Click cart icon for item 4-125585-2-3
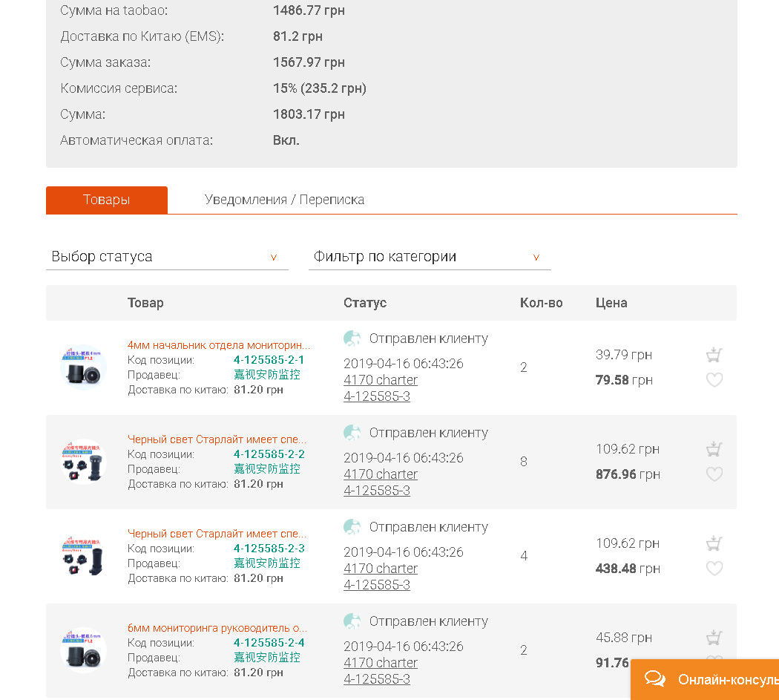 click(714, 543)
